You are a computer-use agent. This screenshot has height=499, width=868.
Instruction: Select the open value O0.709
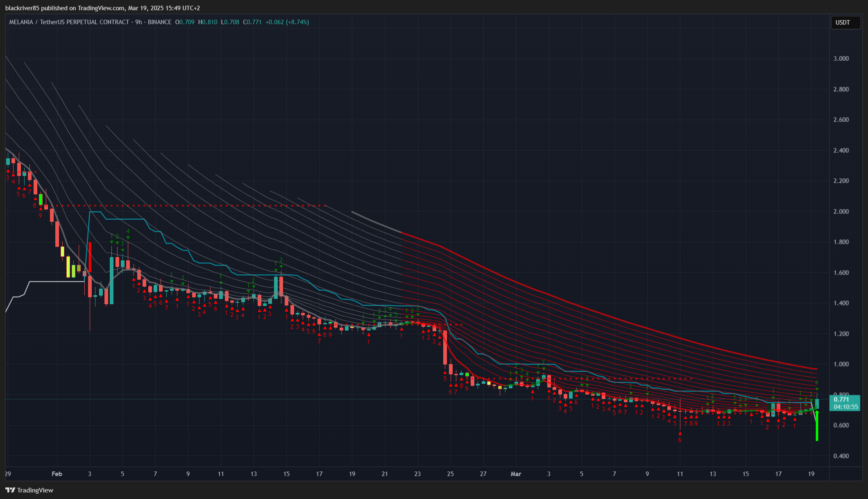pyautogui.click(x=185, y=22)
